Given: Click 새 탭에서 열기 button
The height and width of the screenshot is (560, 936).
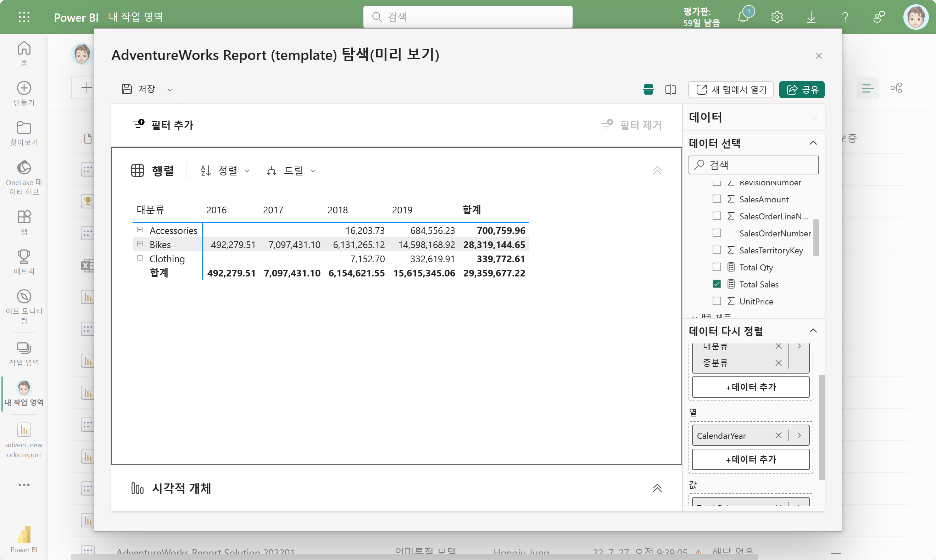Looking at the screenshot, I should tap(731, 89).
